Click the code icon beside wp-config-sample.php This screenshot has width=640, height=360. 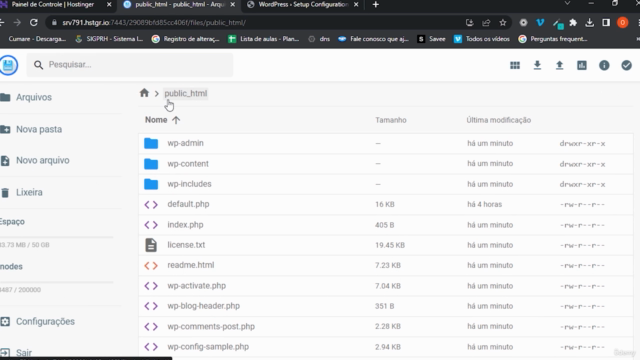(x=151, y=347)
